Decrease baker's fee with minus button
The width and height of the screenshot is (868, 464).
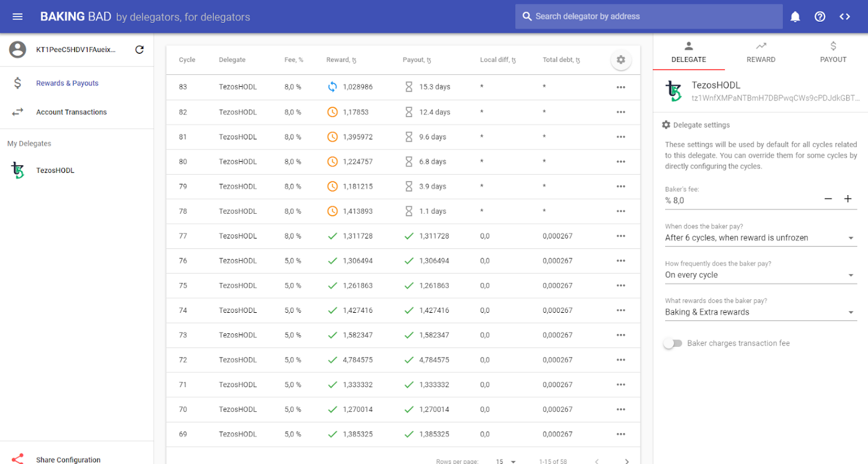(x=828, y=199)
